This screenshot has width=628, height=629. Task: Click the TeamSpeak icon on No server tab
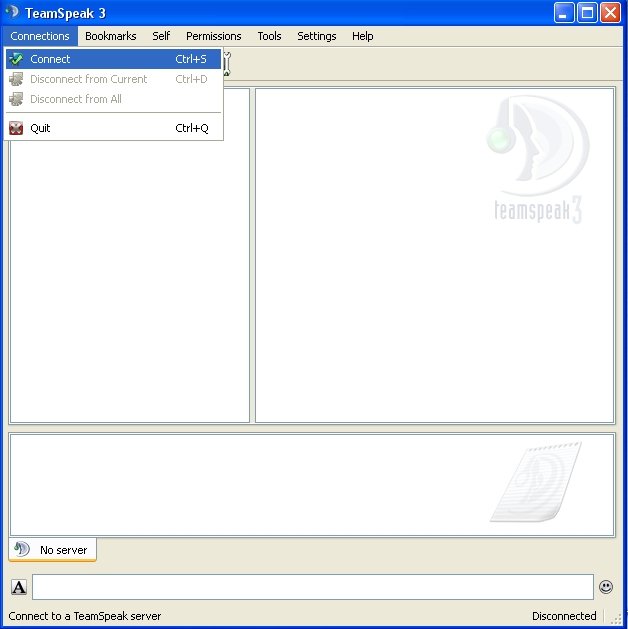(22, 549)
